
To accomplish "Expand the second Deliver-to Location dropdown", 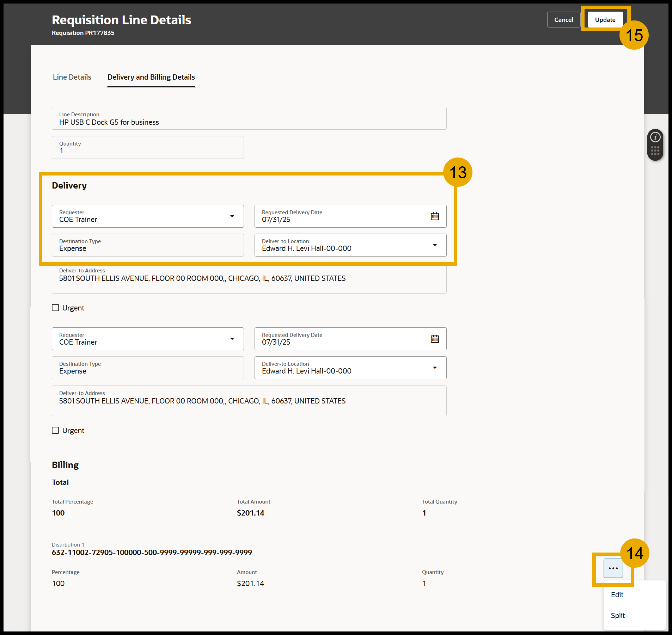I will click(435, 368).
